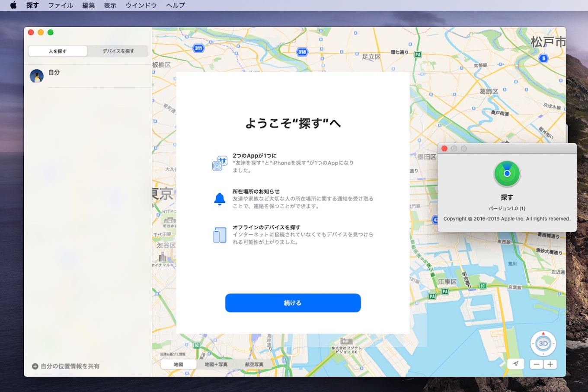Screen dimensions: 588x392
Task: Click the 渋谷区 label on map
Action: point(166,245)
